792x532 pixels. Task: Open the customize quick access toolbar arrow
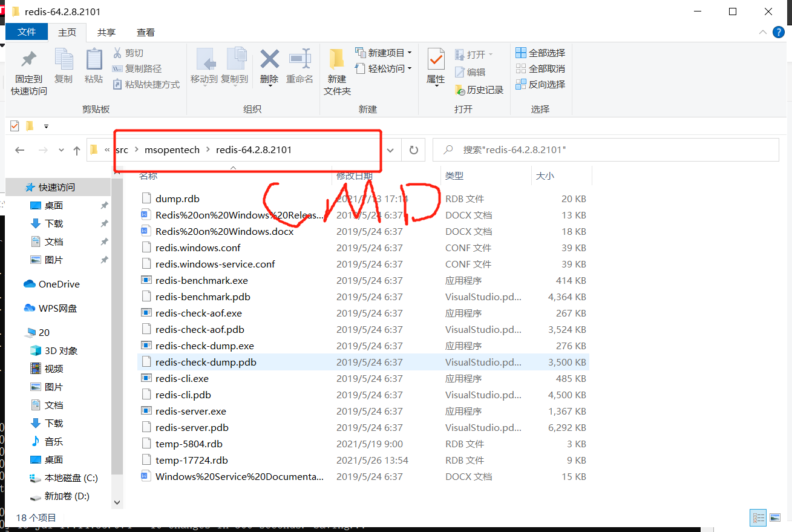[x=46, y=126]
